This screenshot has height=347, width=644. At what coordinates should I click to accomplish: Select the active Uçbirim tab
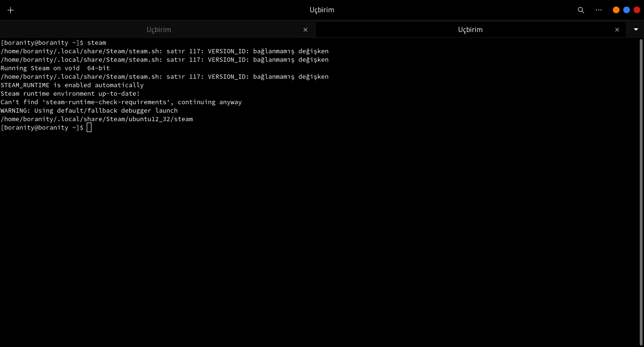(471, 29)
